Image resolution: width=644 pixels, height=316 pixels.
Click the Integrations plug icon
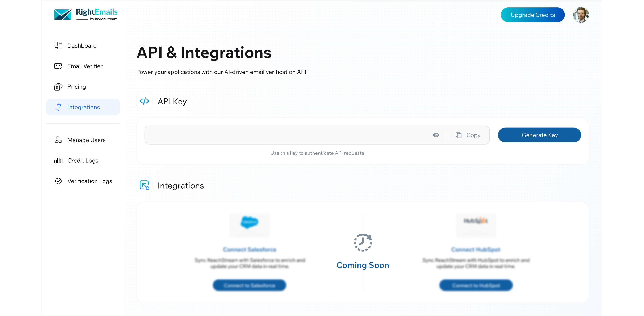pyautogui.click(x=58, y=107)
